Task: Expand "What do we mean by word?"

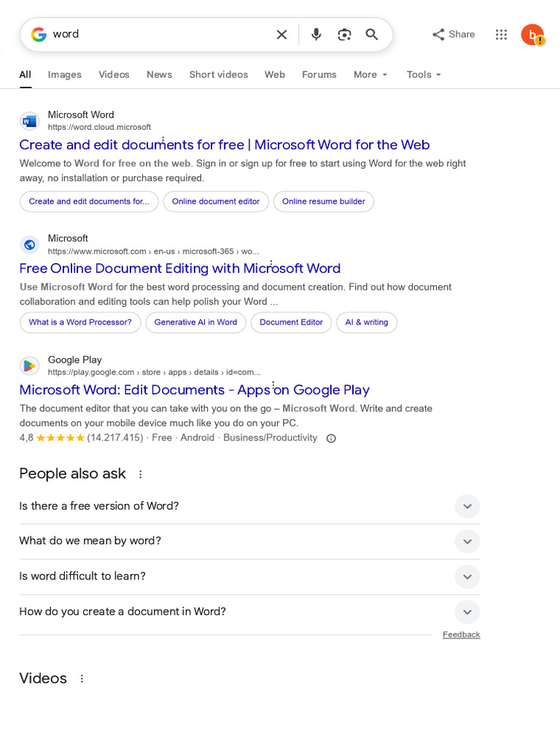Action: coord(467,541)
